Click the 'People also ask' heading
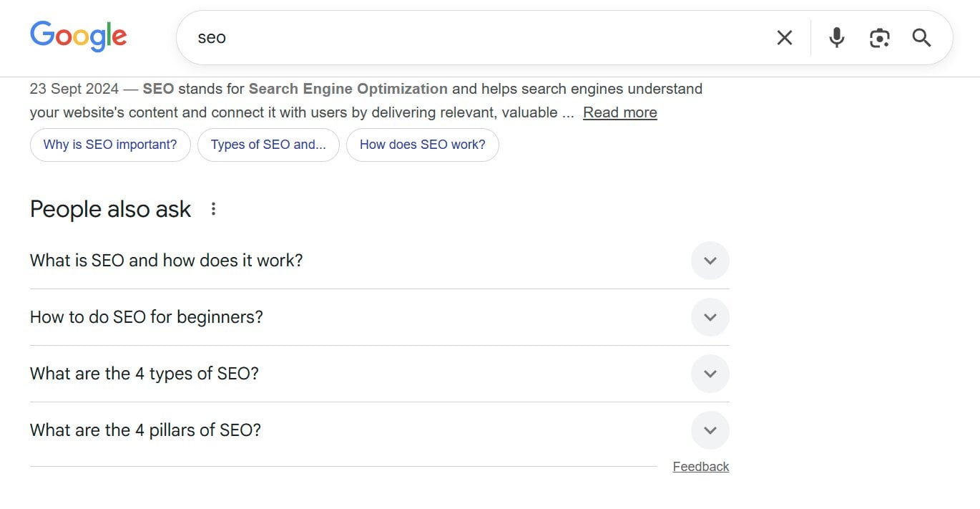980x509 pixels. tap(109, 208)
